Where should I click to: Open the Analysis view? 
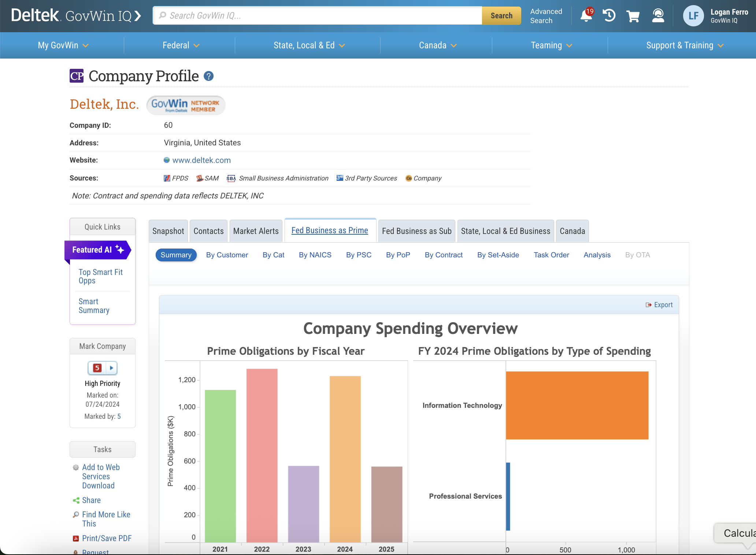597,255
